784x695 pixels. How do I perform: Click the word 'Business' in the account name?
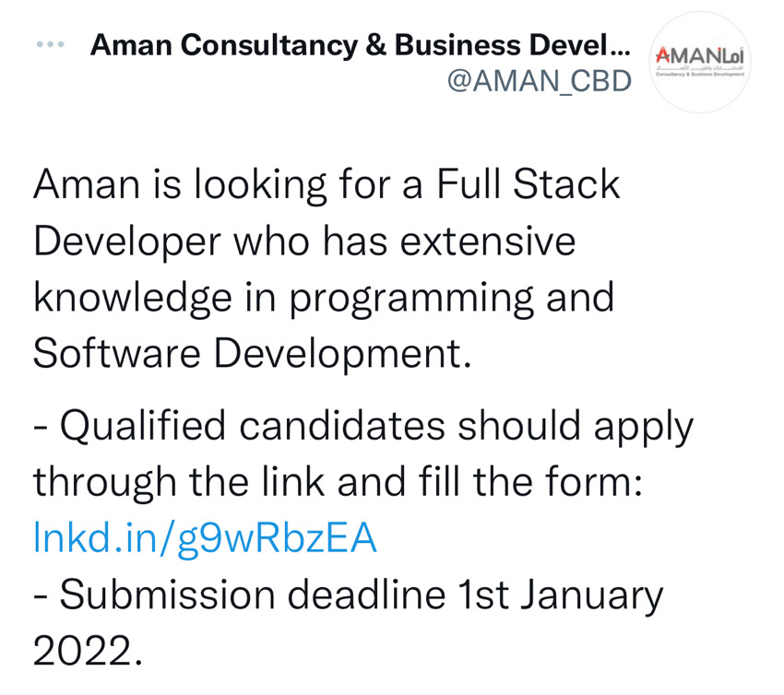point(457,44)
